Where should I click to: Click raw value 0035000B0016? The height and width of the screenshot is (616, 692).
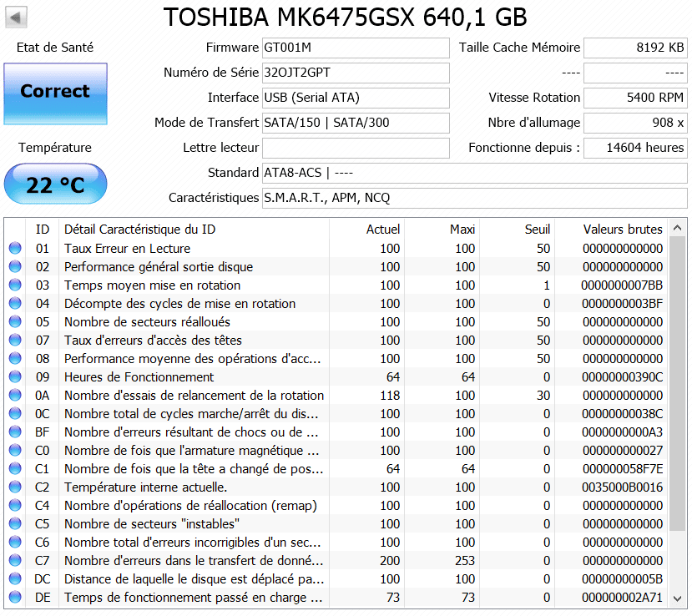(622, 487)
